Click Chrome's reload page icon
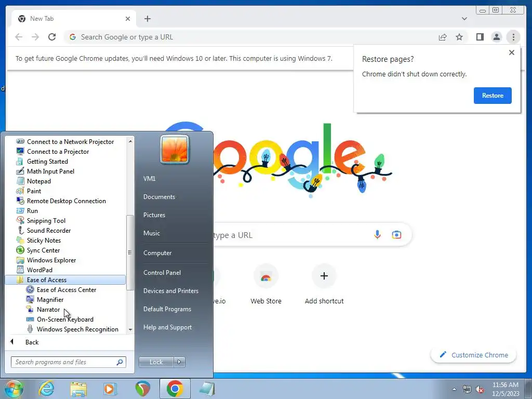Viewport: 532px width, 399px height. pyautogui.click(x=52, y=37)
